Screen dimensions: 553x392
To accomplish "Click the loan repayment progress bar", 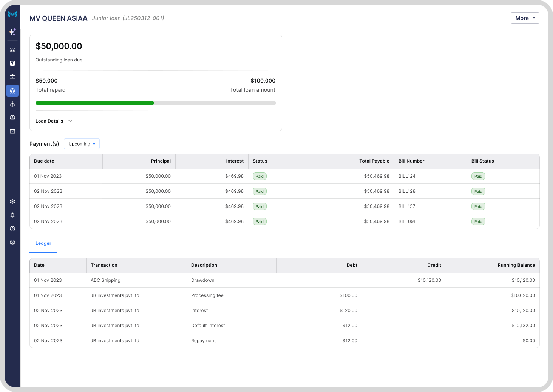I will pos(155,103).
